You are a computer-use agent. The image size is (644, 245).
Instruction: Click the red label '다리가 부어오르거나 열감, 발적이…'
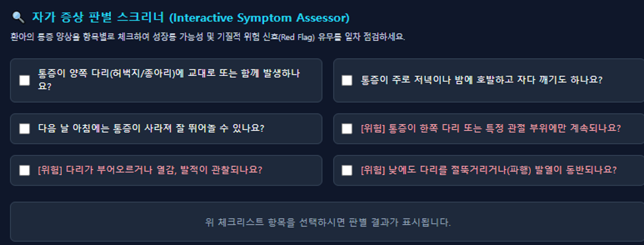[150, 170]
